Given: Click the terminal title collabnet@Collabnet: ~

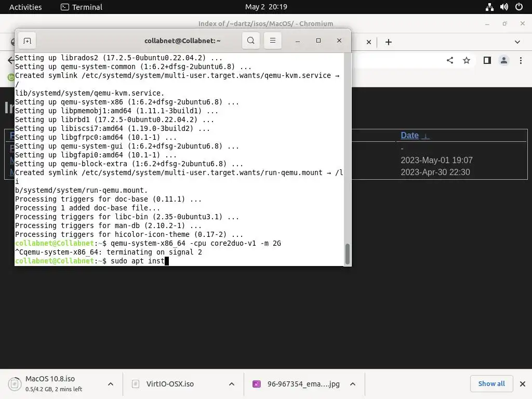Looking at the screenshot, I should 182,41.
